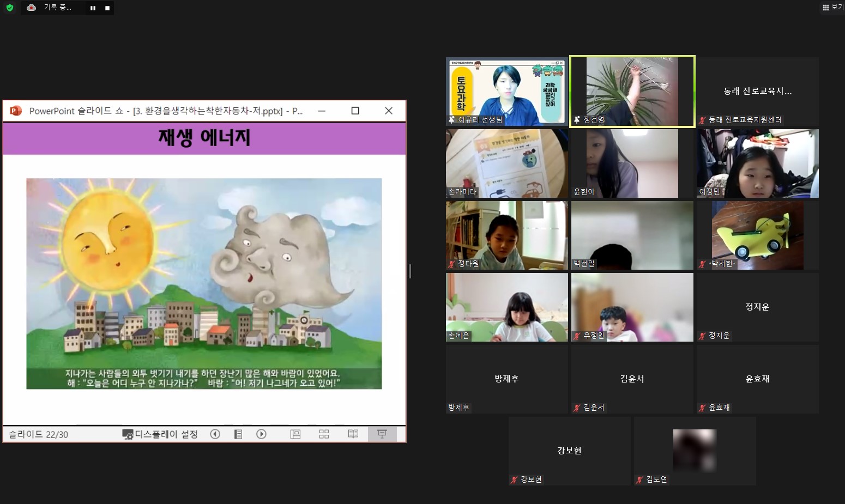845x504 pixels.
Task: Click muted mic icon beside 우정인
Action: pyautogui.click(x=577, y=336)
